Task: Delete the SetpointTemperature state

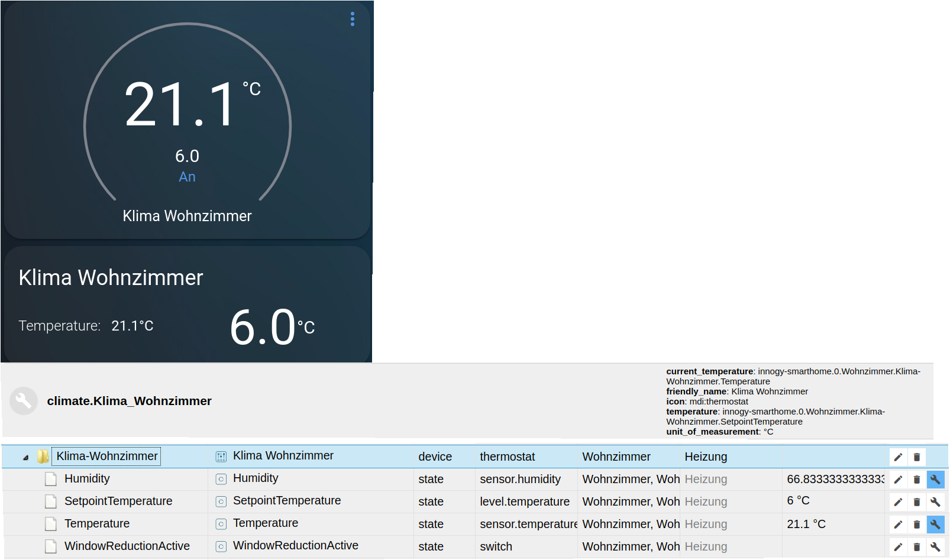Action: tap(917, 502)
